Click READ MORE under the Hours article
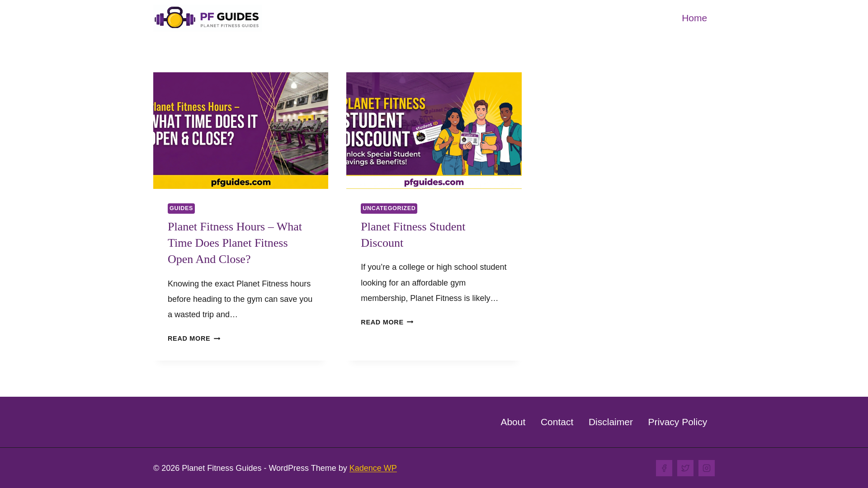This screenshot has width=868, height=488. point(194,338)
